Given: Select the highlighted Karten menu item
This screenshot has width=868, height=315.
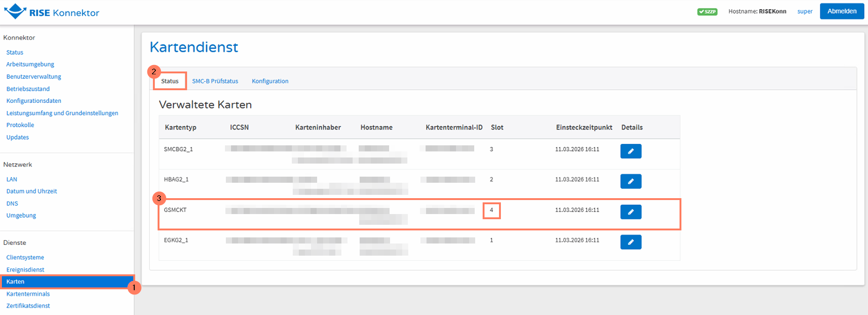Looking at the screenshot, I should coord(67,282).
